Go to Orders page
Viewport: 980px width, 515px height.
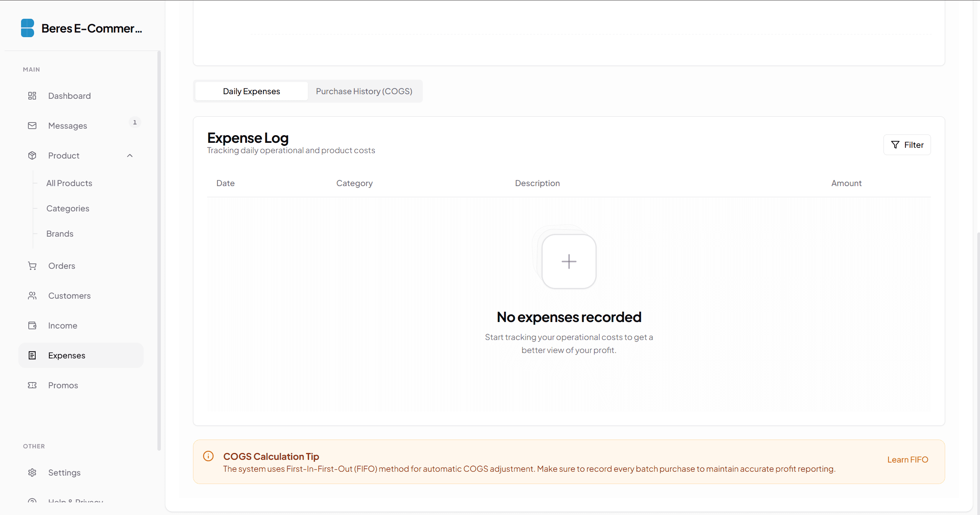(81, 266)
